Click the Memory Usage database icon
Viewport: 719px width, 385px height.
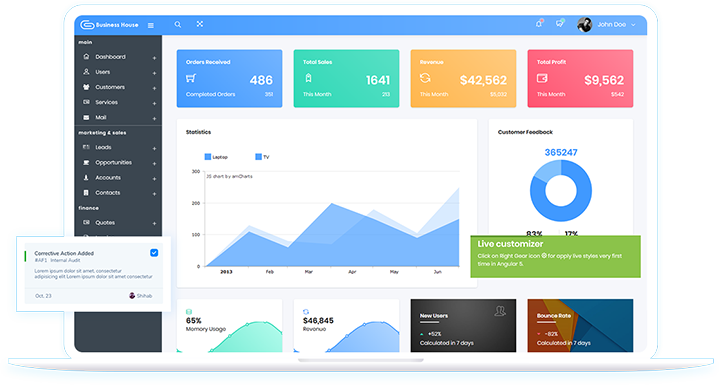pos(189,312)
